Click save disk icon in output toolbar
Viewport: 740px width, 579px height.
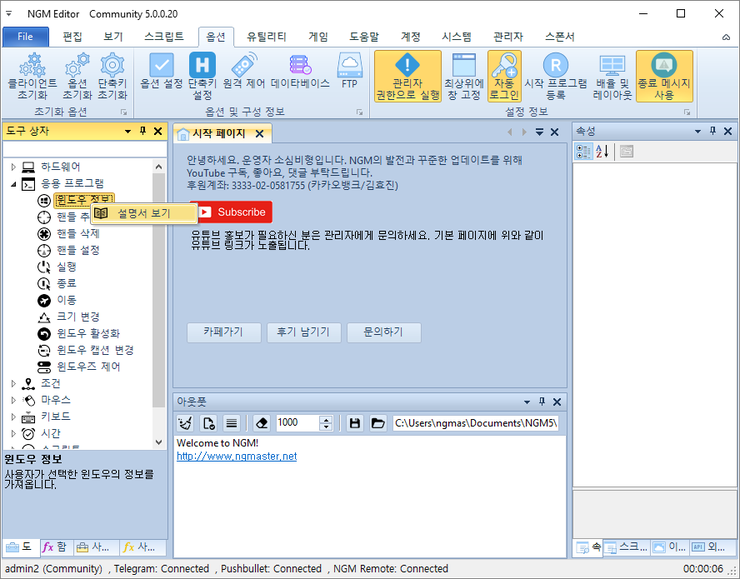click(354, 423)
